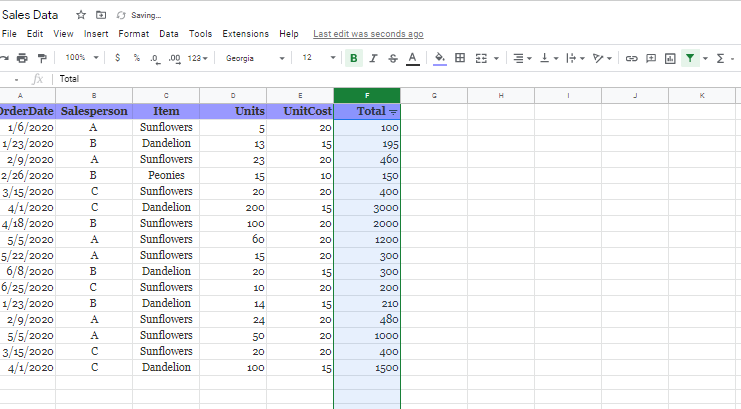This screenshot has height=409, width=741.
Task: Open the Data menu
Action: pyautogui.click(x=169, y=34)
